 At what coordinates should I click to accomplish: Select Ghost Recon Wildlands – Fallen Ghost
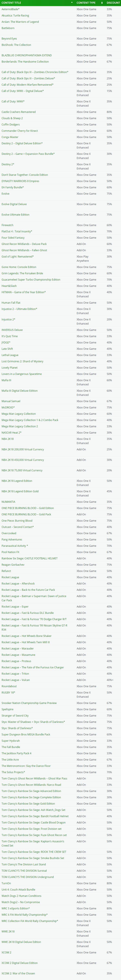click(x=24, y=250)
